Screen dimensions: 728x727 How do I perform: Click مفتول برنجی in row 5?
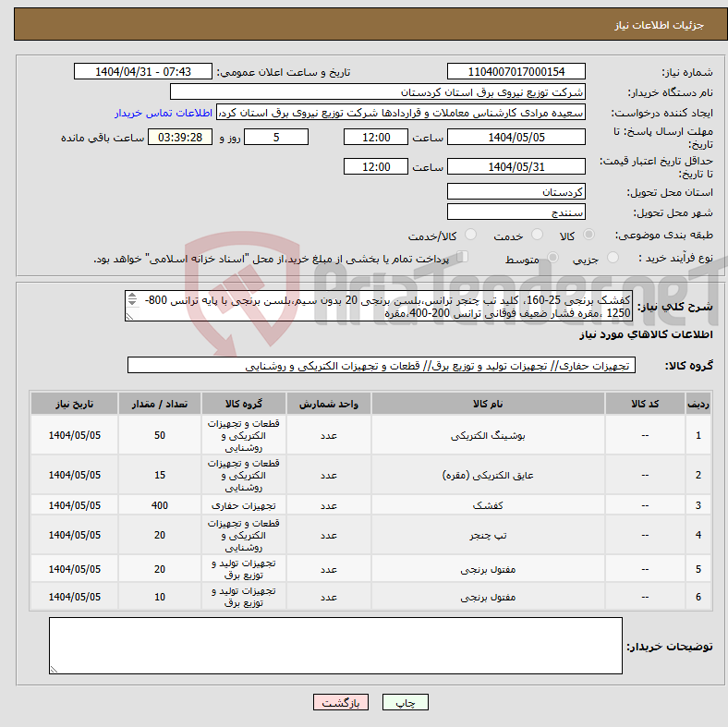click(x=488, y=569)
